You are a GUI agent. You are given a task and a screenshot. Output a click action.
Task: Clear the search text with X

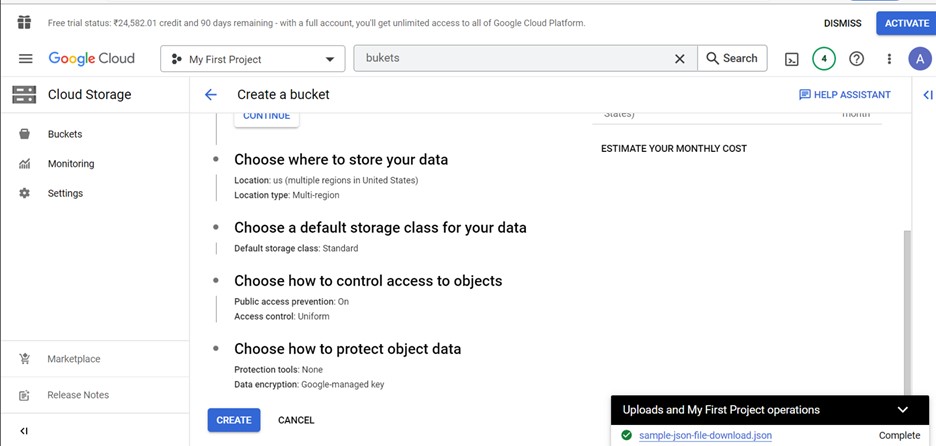pyautogui.click(x=680, y=59)
